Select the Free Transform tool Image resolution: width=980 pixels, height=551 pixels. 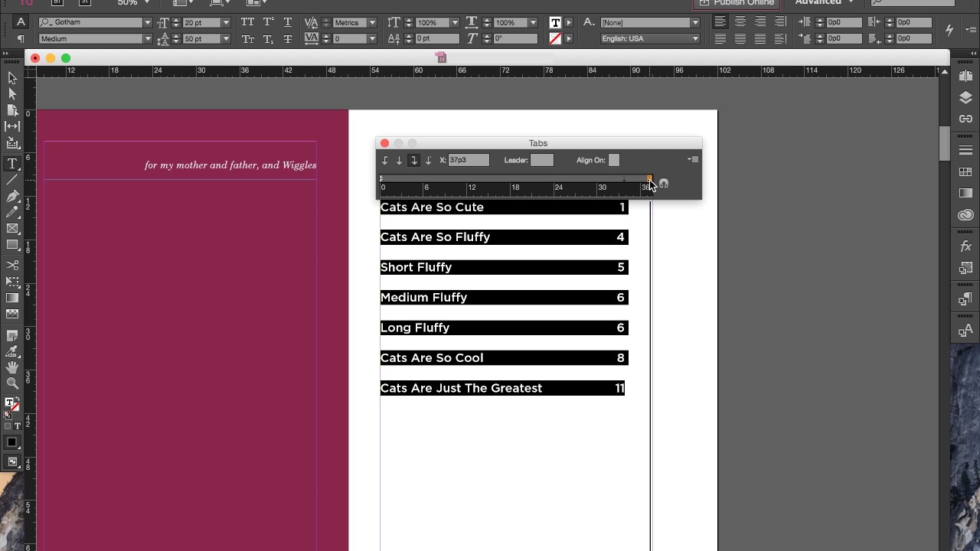[12, 281]
